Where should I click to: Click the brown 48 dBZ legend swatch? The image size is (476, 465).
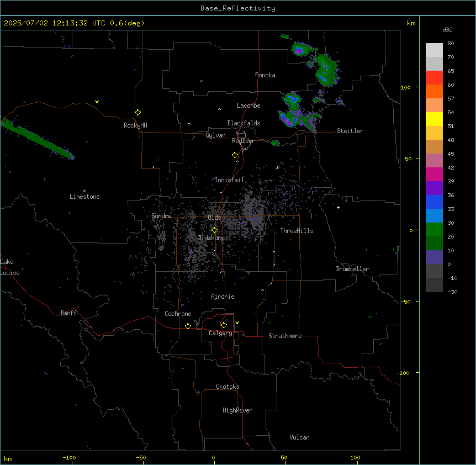click(x=434, y=146)
